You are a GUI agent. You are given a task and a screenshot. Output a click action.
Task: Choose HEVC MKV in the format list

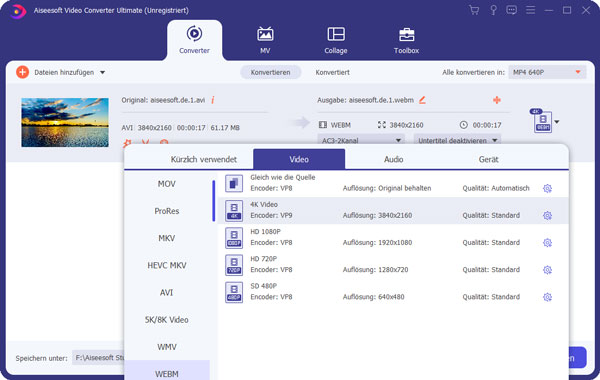[x=167, y=266]
